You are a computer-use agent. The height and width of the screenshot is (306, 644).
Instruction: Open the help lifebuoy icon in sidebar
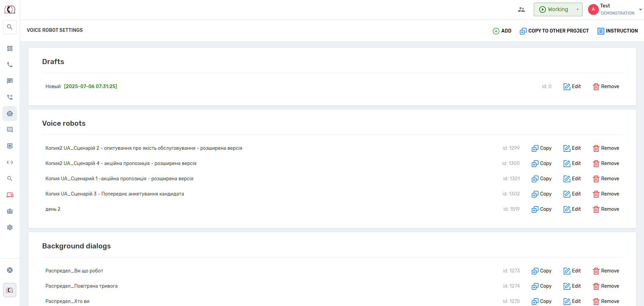click(x=10, y=270)
